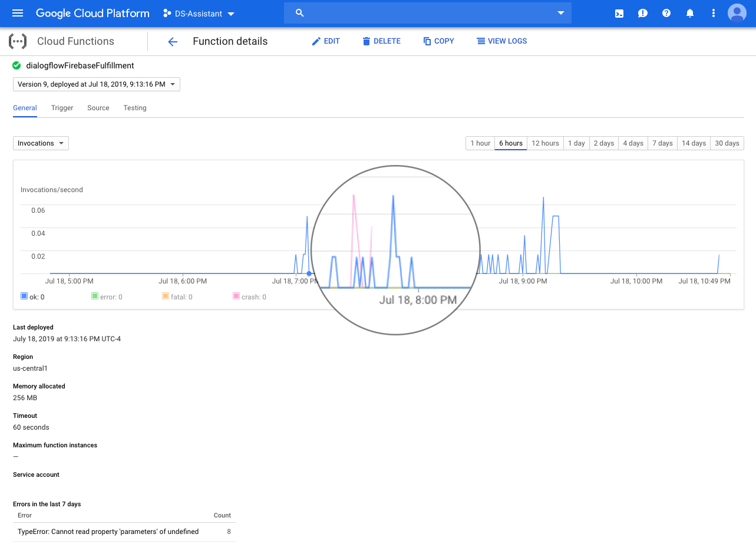This screenshot has width=756, height=544.
Task: Open the three-dot settings menu
Action: [714, 13]
